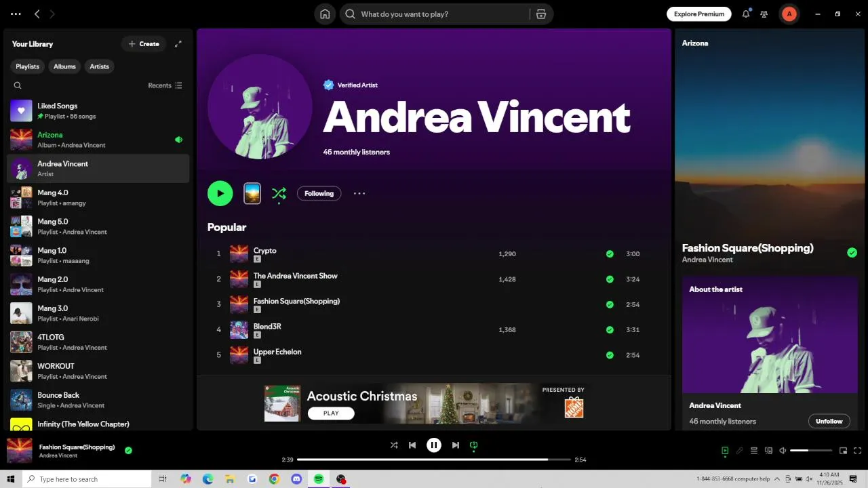Open Windows Start menu
This screenshot has width=868, height=488.
11,479
